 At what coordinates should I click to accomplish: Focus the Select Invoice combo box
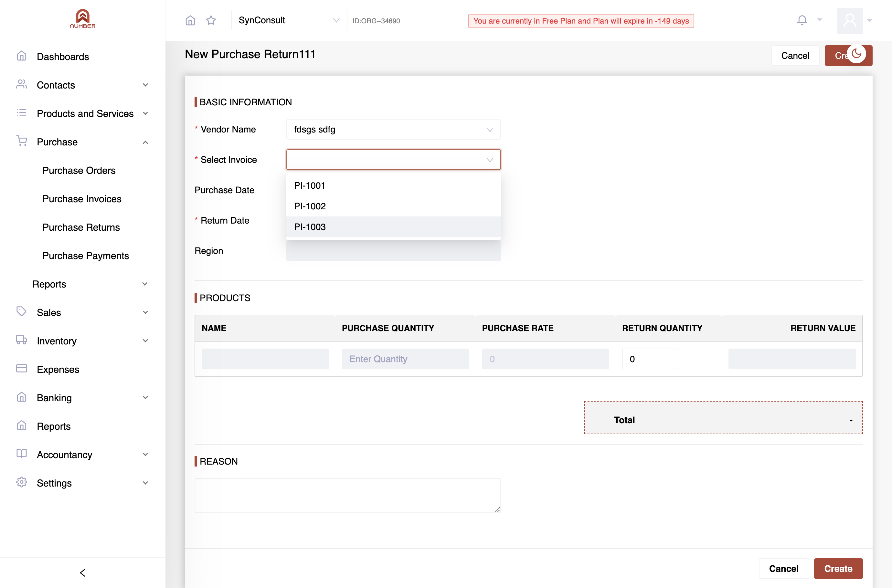pos(393,160)
